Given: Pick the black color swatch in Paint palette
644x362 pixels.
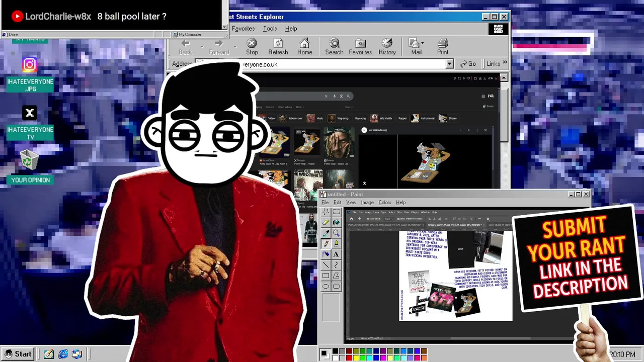Looking at the screenshot, I should tap(336, 351).
